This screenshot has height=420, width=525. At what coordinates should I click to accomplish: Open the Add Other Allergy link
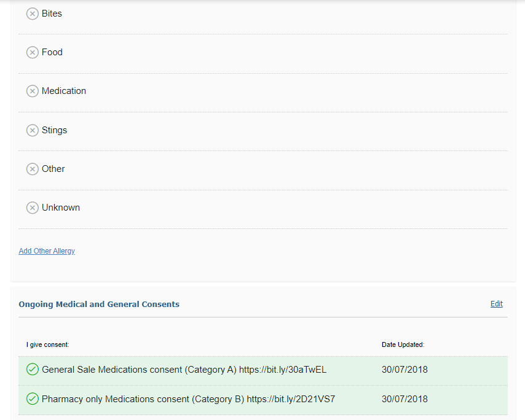tap(47, 251)
